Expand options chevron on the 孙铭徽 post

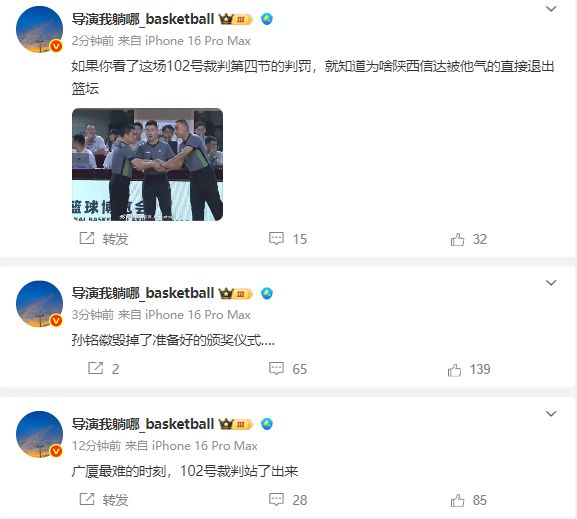[x=551, y=283]
